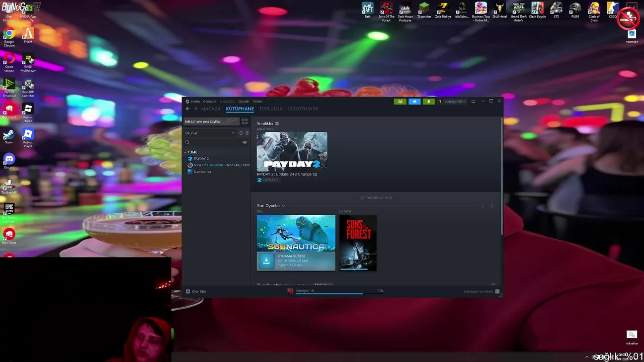The image size is (644, 362).
Task: Open PAYDAY 2 Update 242 Changelog link
Action: [x=287, y=174]
